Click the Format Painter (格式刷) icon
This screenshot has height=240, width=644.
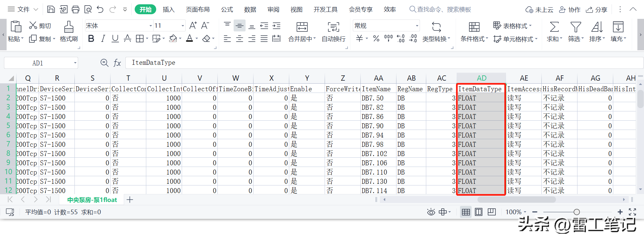(x=69, y=27)
